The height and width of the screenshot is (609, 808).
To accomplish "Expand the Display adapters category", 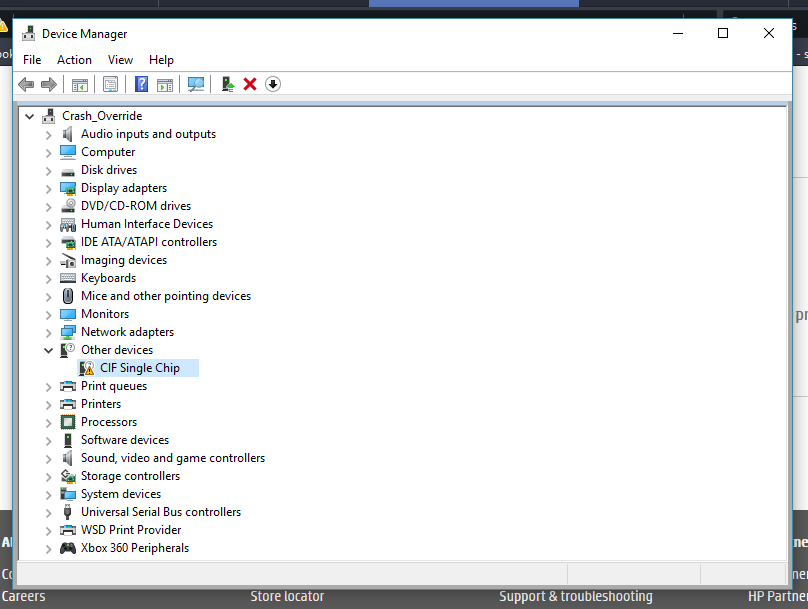I will pos(48,189).
